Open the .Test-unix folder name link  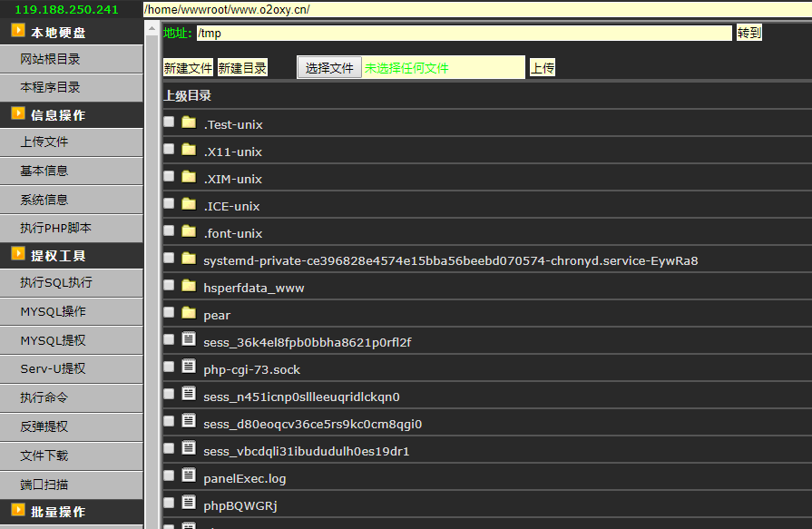click(x=233, y=125)
